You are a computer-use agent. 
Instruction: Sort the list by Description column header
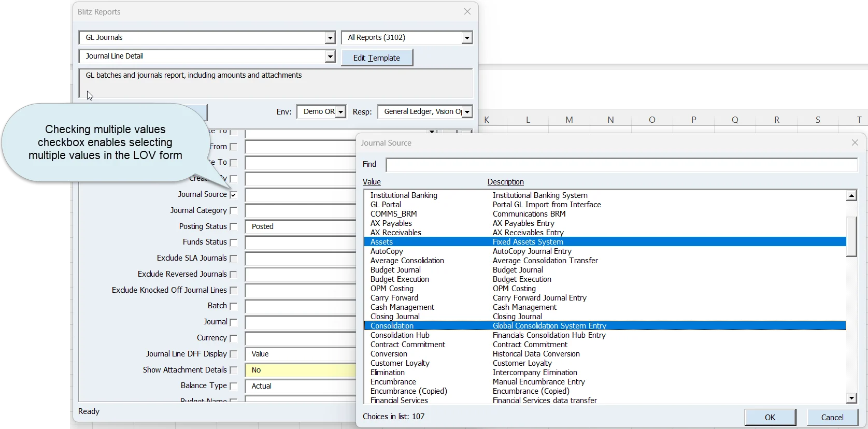point(505,182)
